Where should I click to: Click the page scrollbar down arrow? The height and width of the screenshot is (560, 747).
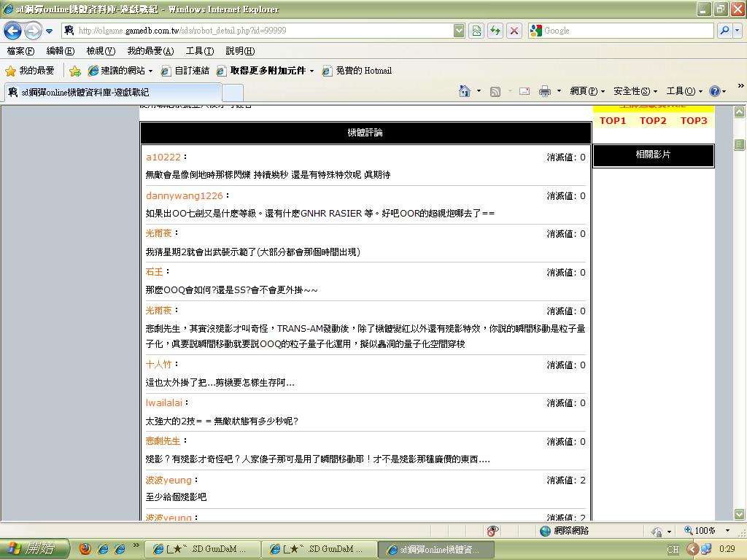[x=739, y=514]
